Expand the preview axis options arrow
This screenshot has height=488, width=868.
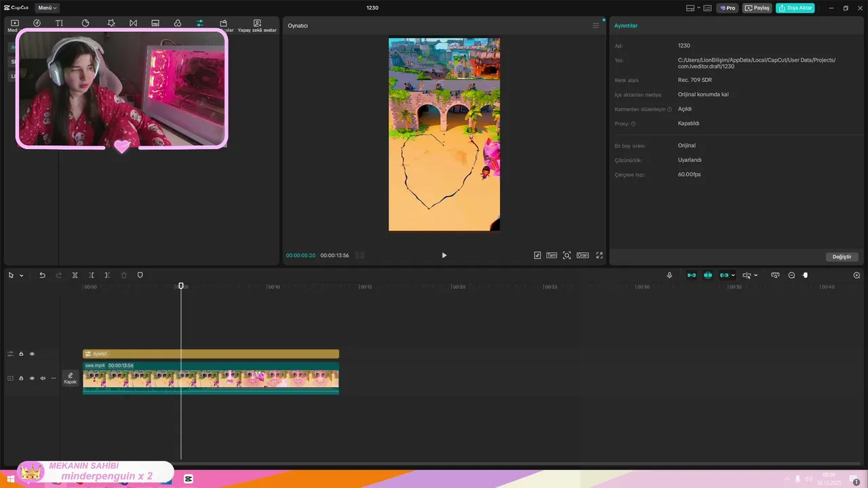point(755,276)
